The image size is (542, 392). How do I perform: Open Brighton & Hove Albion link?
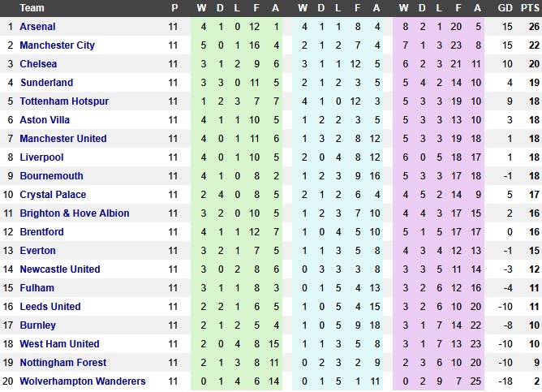[74, 213]
